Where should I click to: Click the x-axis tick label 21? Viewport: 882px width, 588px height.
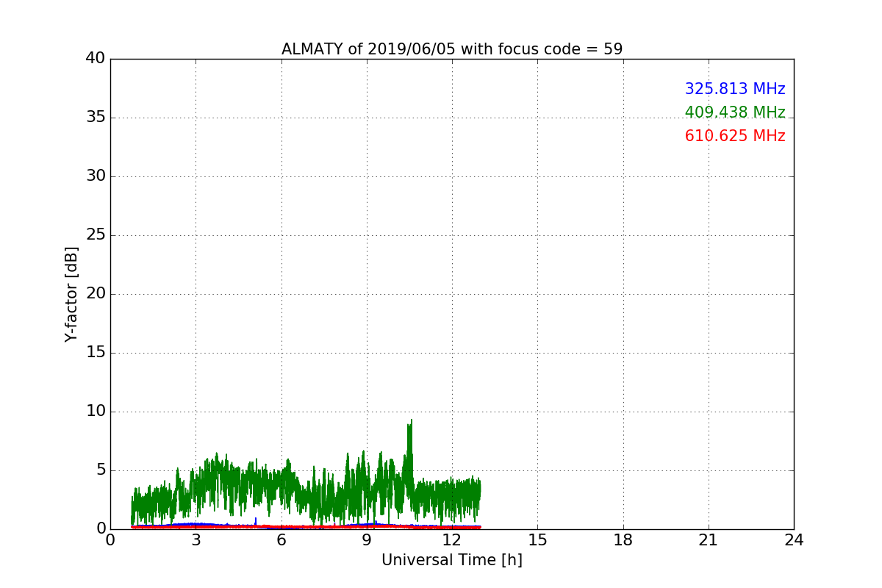(709, 540)
